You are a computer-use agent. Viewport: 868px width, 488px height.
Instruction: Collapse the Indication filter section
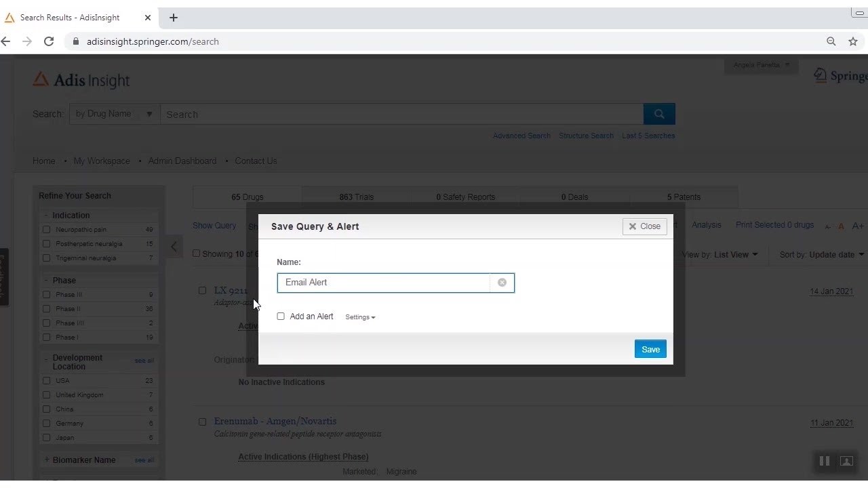(x=46, y=216)
